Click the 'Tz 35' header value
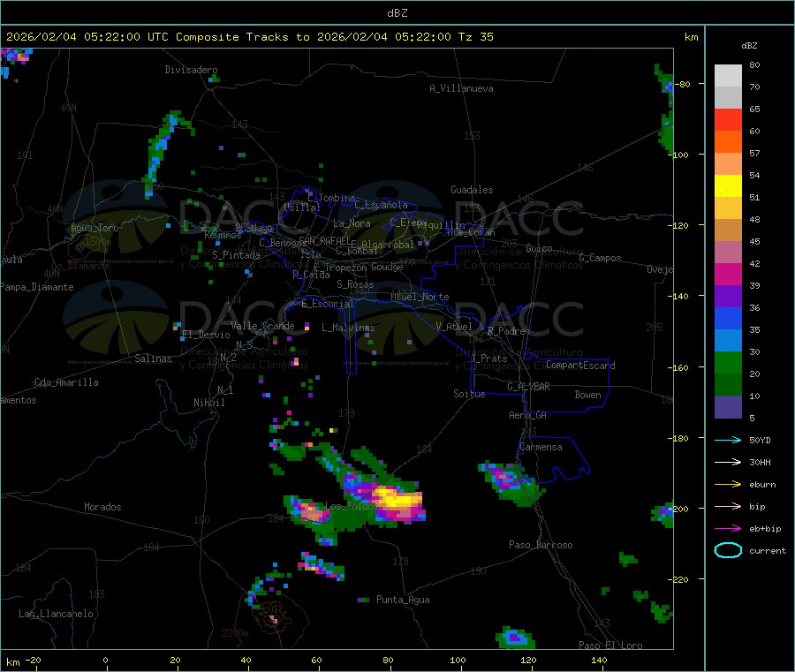795x672 pixels. pyautogui.click(x=475, y=37)
